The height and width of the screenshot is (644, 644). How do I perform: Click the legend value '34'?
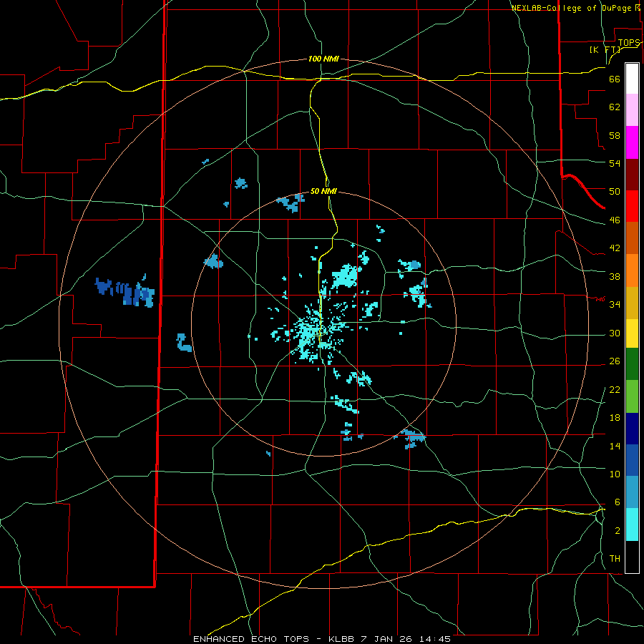coord(615,304)
